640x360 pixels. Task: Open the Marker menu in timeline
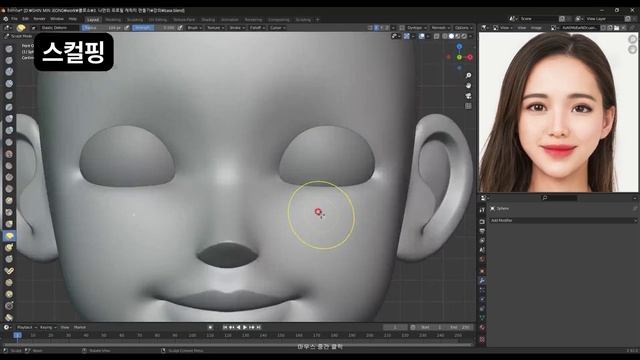click(x=80, y=327)
